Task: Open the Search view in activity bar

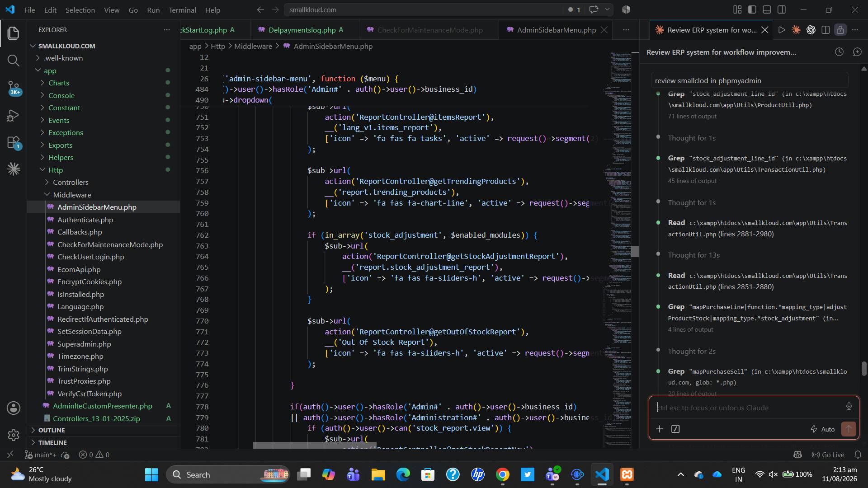Action: pyautogui.click(x=14, y=61)
